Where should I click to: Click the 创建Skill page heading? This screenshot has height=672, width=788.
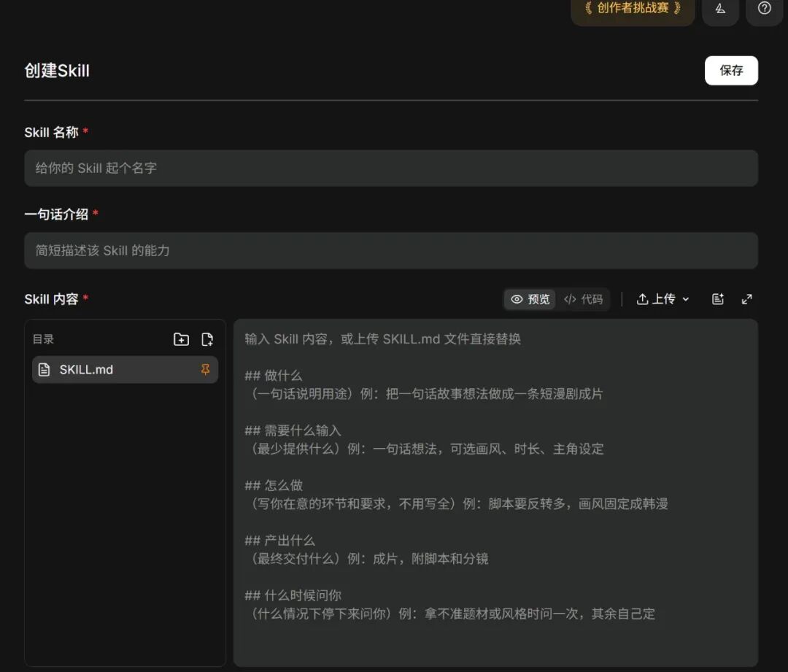58,71
